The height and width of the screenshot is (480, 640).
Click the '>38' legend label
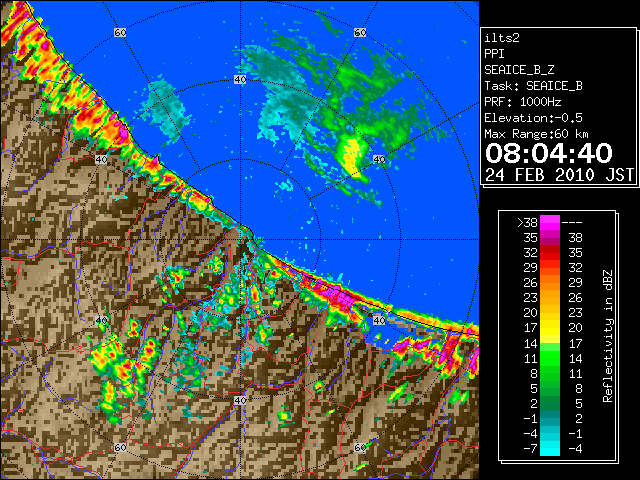(x=527, y=223)
